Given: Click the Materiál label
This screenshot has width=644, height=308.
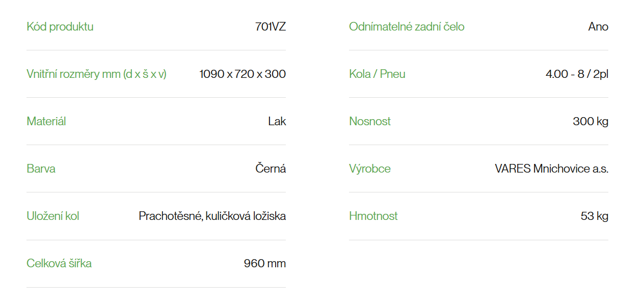Looking at the screenshot, I should pyautogui.click(x=46, y=121).
